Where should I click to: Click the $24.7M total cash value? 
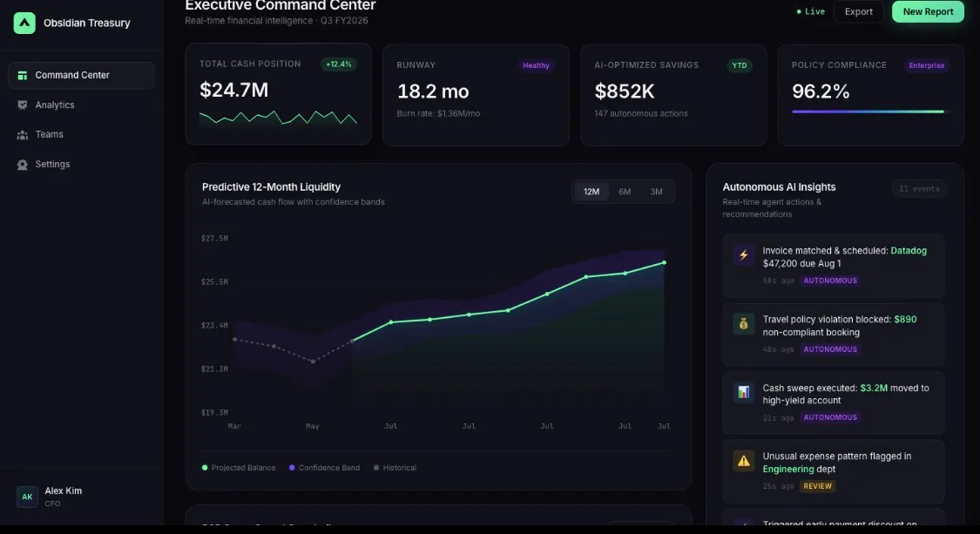pyautogui.click(x=233, y=90)
